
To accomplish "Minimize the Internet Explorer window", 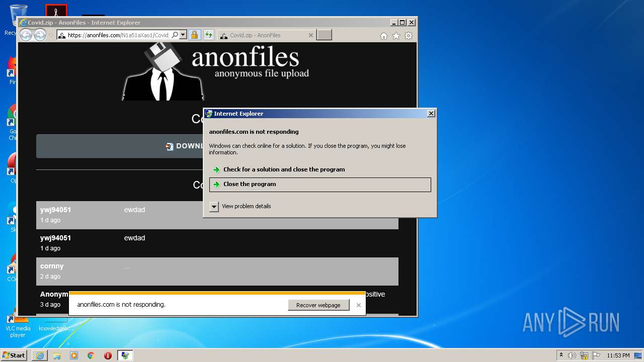I will click(394, 23).
